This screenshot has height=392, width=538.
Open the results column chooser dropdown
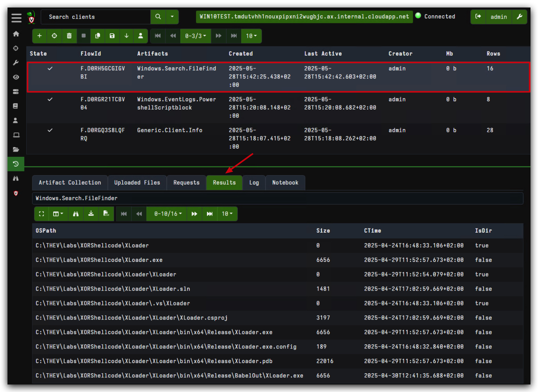tap(58, 214)
